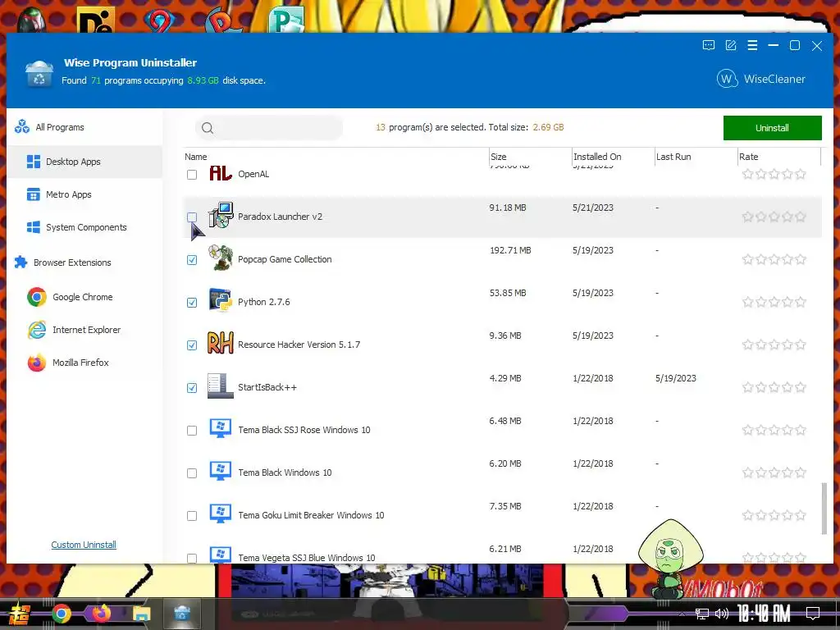Rate StartIsBack++ with stars
Viewport: 840px width, 630px height.
[x=774, y=387]
